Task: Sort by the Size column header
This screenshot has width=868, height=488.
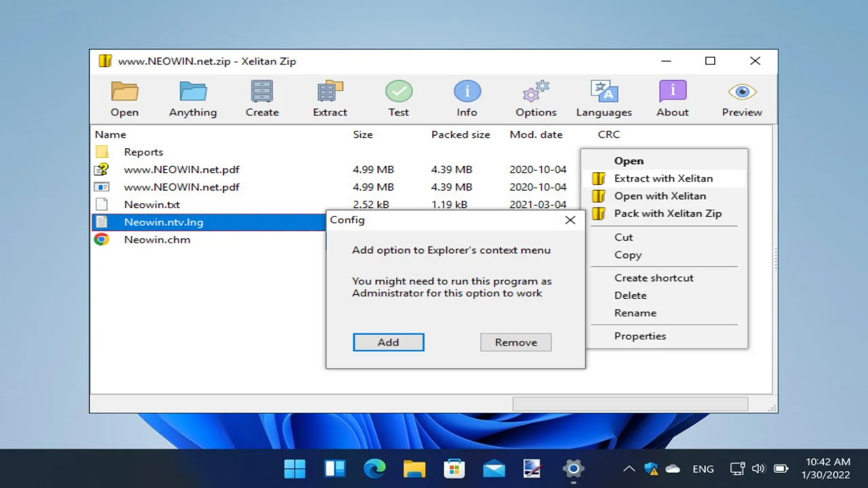Action: click(x=363, y=134)
